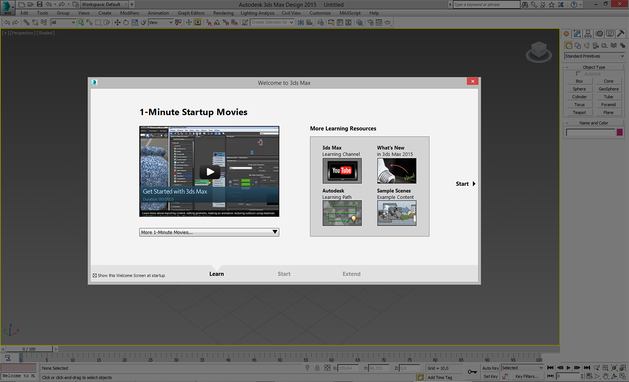Click the Key Filters button
This screenshot has height=382, width=629.
(526, 376)
